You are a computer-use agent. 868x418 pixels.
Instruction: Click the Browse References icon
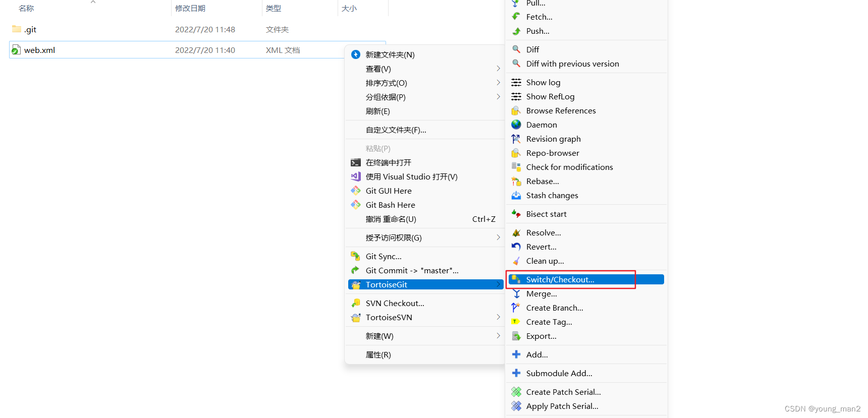click(516, 110)
